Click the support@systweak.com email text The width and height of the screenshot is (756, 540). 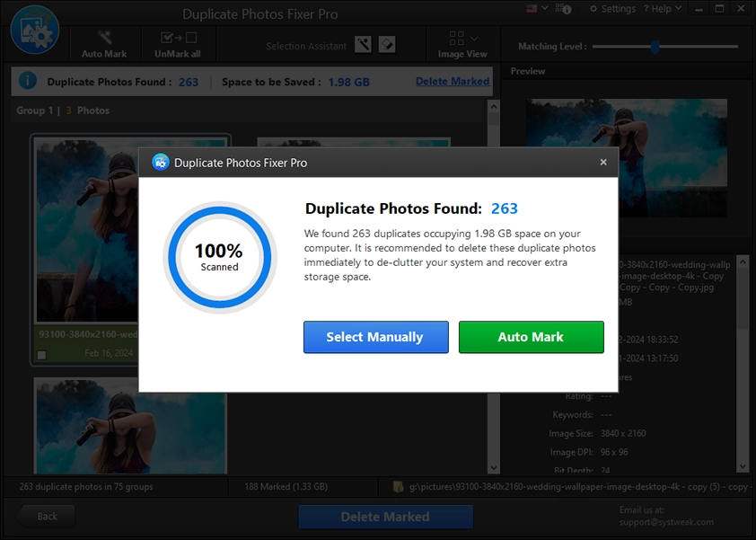666,522
